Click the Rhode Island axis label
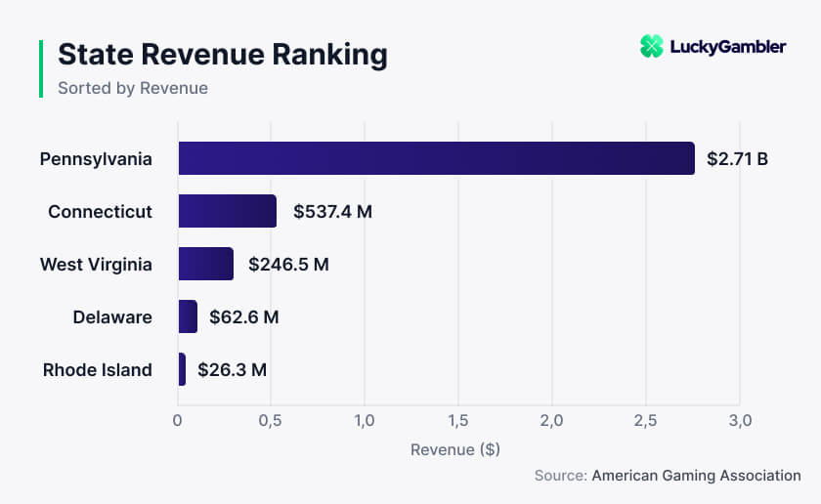Screen dimensions: 821x504 98,370
